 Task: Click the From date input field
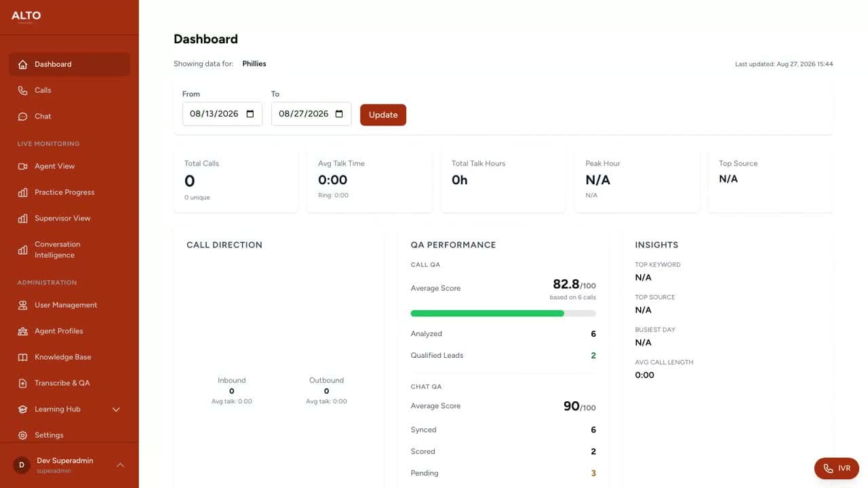click(x=222, y=114)
